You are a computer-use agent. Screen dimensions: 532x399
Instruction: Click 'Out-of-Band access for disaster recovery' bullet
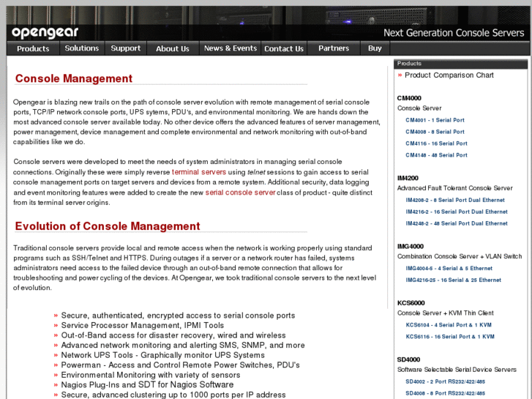tap(173, 335)
